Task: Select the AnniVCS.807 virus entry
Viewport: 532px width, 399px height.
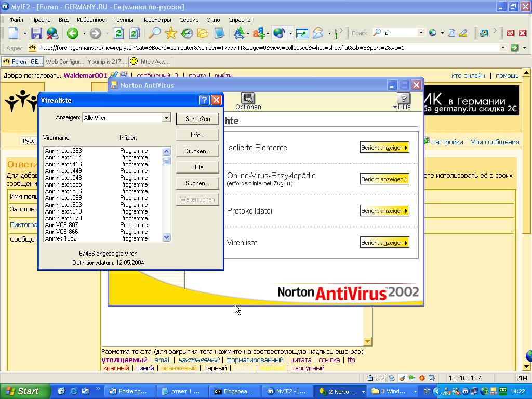Action: click(x=103, y=225)
